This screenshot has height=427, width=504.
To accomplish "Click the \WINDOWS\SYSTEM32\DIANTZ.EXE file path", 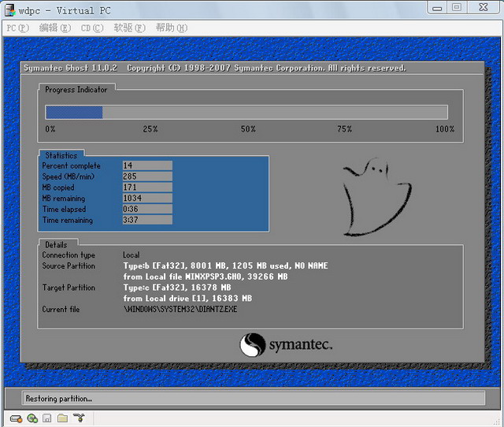I will tap(180, 310).
